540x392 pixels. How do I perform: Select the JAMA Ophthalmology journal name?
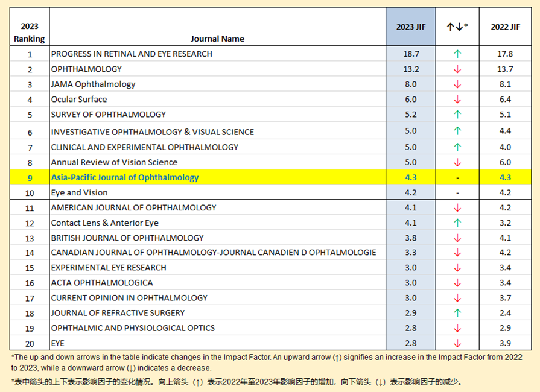93,84
